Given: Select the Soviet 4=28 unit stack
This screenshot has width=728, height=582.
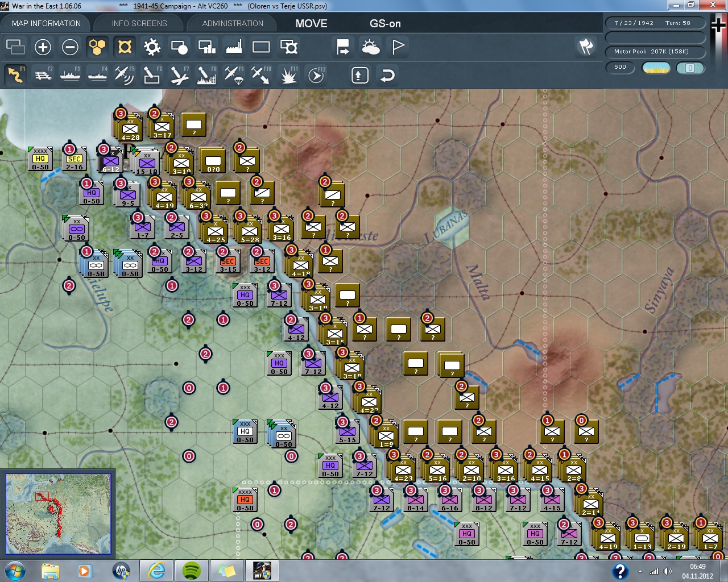Looking at the screenshot, I should (x=129, y=126).
